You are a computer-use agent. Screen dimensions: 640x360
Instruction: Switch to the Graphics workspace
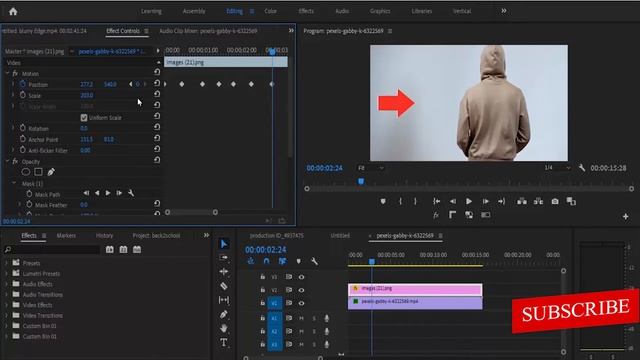click(380, 11)
